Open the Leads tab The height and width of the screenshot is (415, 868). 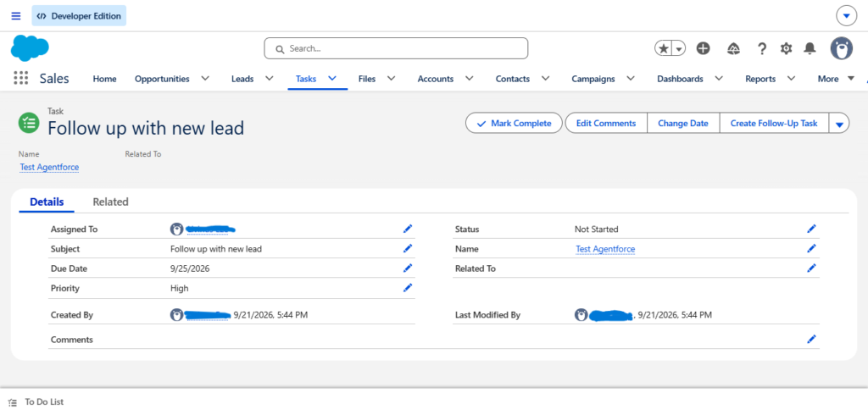(x=242, y=79)
